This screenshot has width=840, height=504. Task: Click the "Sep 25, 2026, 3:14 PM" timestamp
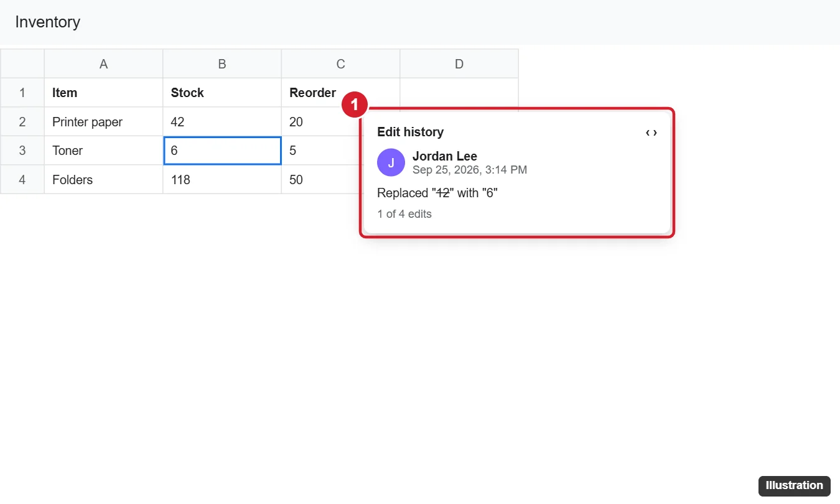(x=470, y=170)
